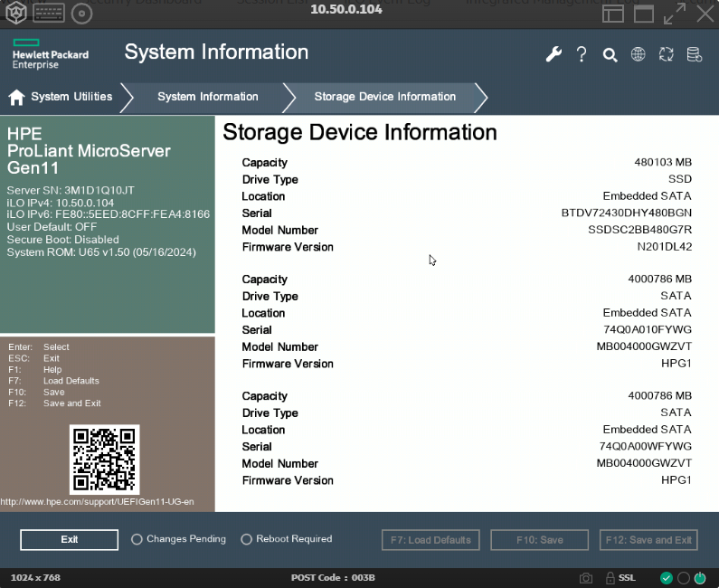Click the maximize window icon in console bar

pos(644,14)
